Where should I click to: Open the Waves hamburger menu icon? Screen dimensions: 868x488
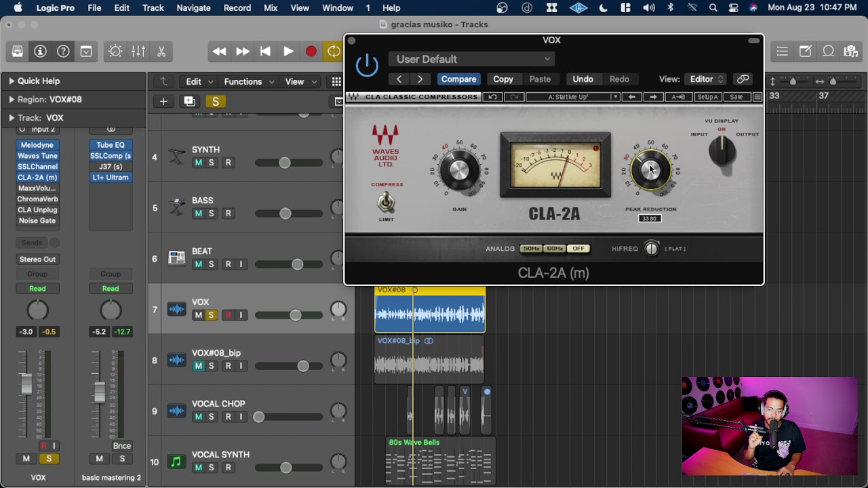coord(757,97)
